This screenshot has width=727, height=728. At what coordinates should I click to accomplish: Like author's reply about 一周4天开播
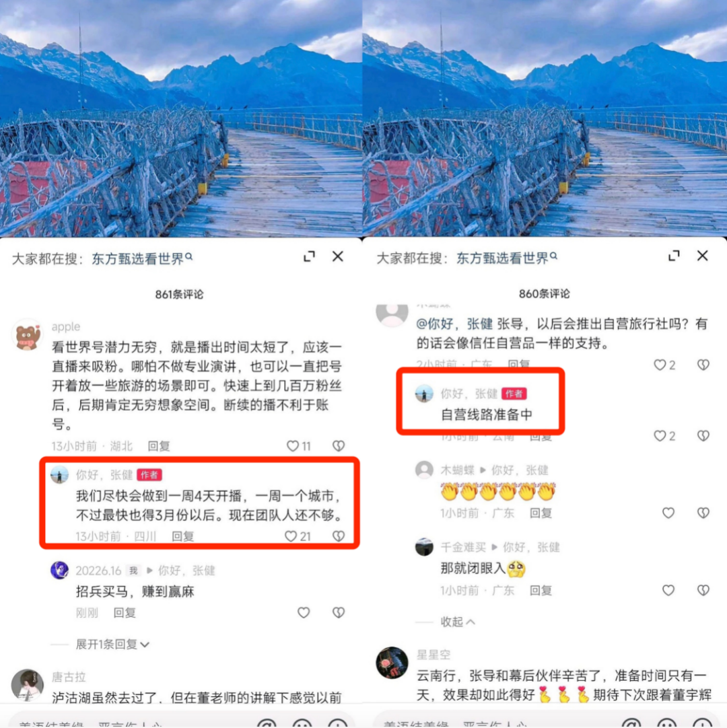pos(291,536)
